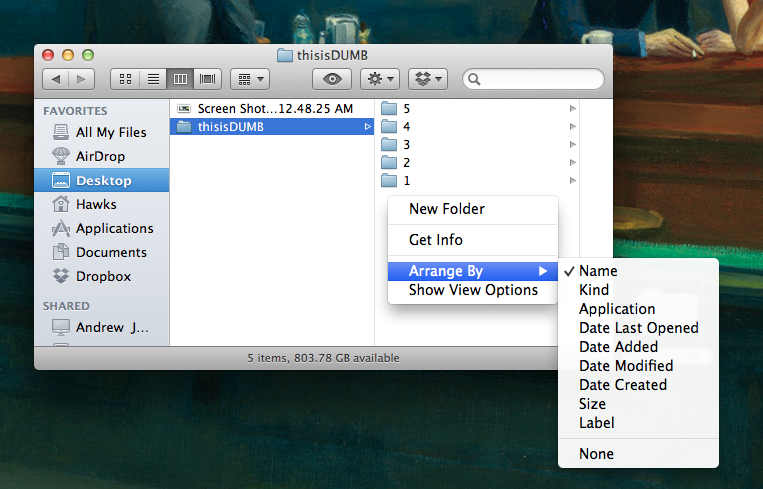Expand the arrow for folder 5
This screenshot has height=489, width=763.
(573, 109)
